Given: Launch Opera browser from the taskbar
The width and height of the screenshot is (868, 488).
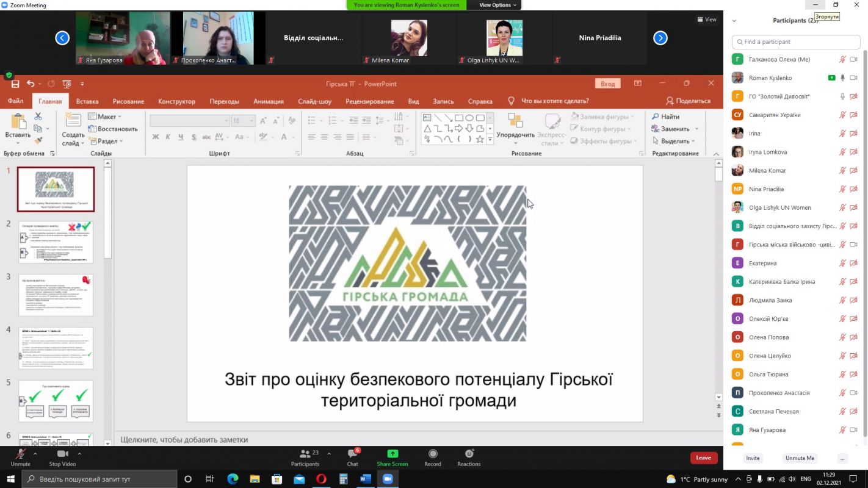Looking at the screenshot, I should [321, 479].
